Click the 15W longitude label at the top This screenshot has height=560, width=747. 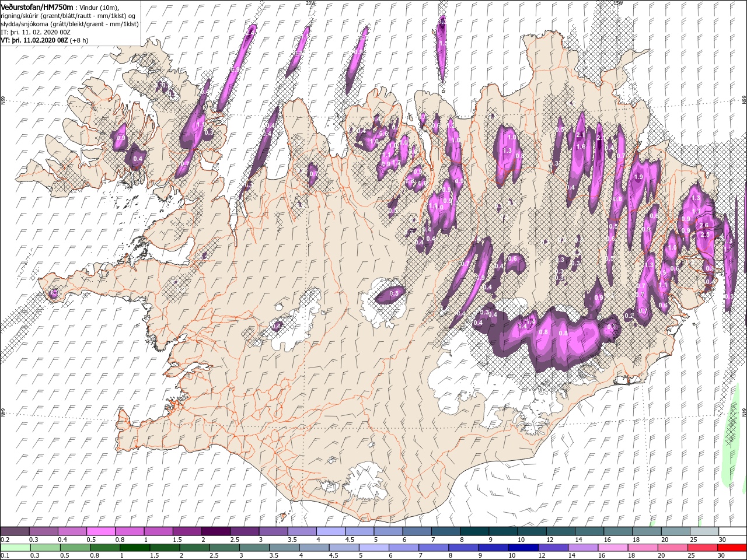click(618, 3)
